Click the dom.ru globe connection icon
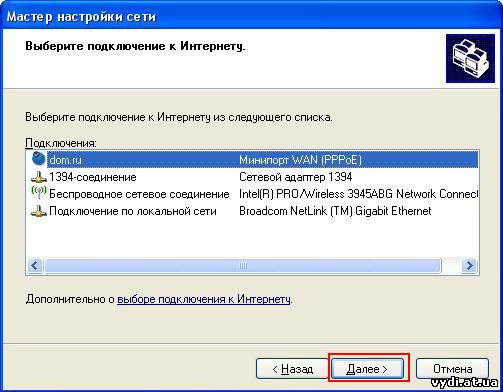 click(x=38, y=159)
